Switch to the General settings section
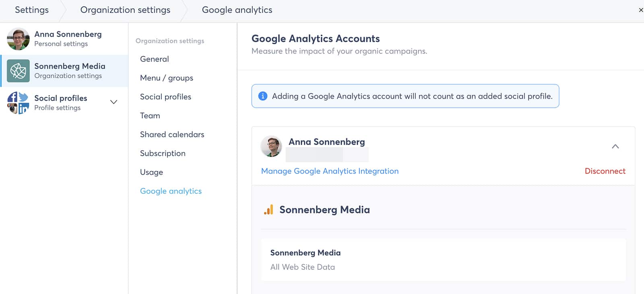The height and width of the screenshot is (294, 644). [154, 59]
